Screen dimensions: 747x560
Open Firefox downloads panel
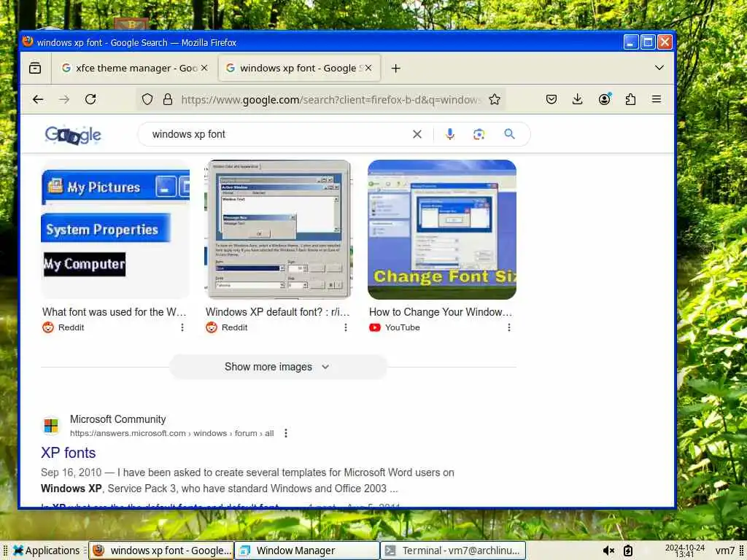pos(578,99)
